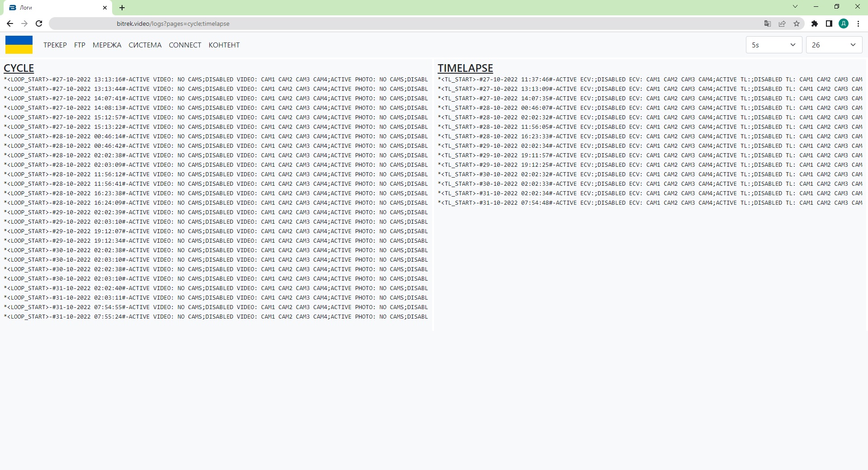Open a new browser tab

[x=122, y=8]
